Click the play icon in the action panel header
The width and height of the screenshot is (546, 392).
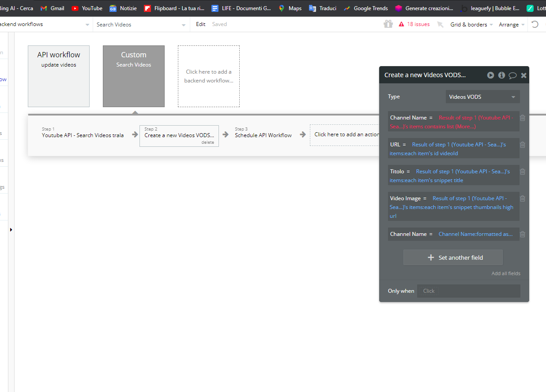pyautogui.click(x=490, y=75)
